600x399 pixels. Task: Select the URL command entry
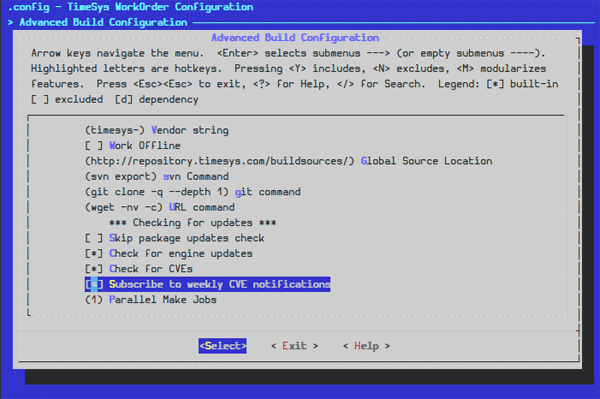click(160, 207)
